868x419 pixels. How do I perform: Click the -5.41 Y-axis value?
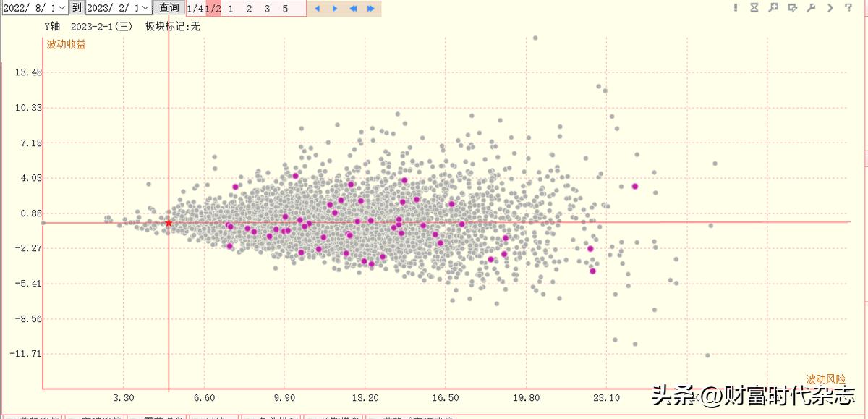pos(30,283)
